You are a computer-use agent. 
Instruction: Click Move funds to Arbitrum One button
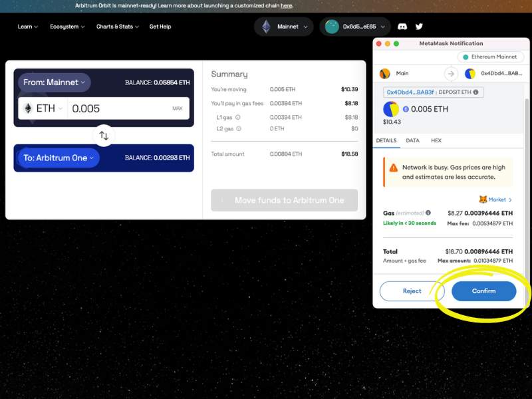[x=285, y=200]
